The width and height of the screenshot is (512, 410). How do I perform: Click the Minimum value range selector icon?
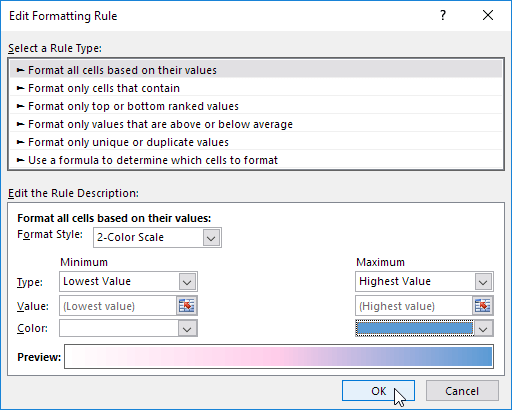(187, 305)
